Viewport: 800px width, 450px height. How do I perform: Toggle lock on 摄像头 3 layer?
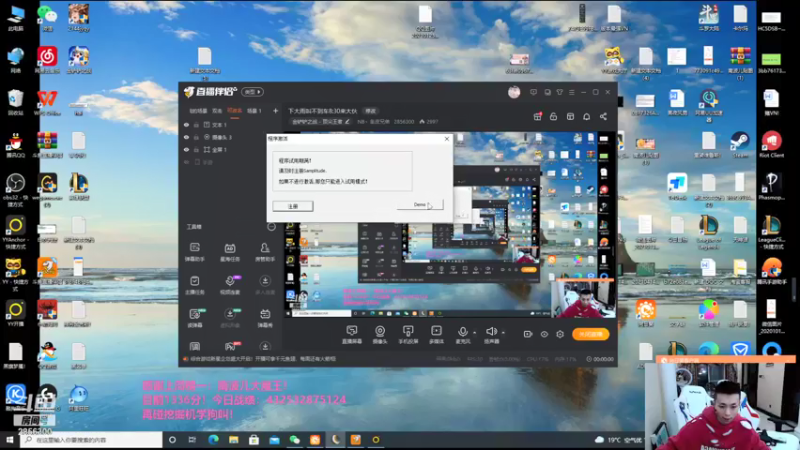pos(196,137)
